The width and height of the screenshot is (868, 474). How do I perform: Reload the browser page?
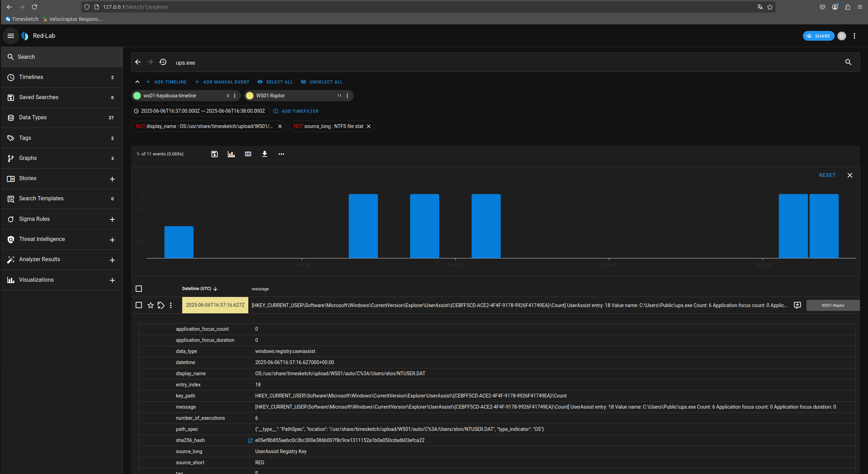point(34,7)
